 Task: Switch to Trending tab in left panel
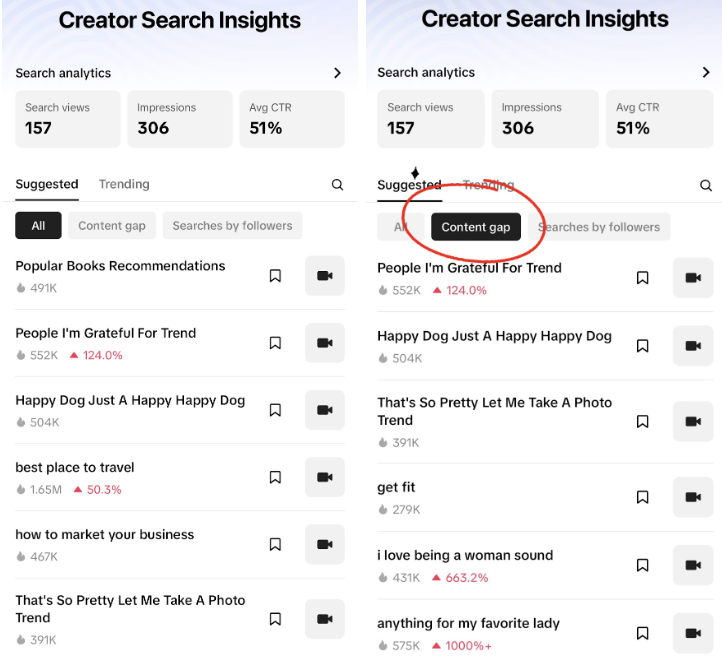point(124,184)
